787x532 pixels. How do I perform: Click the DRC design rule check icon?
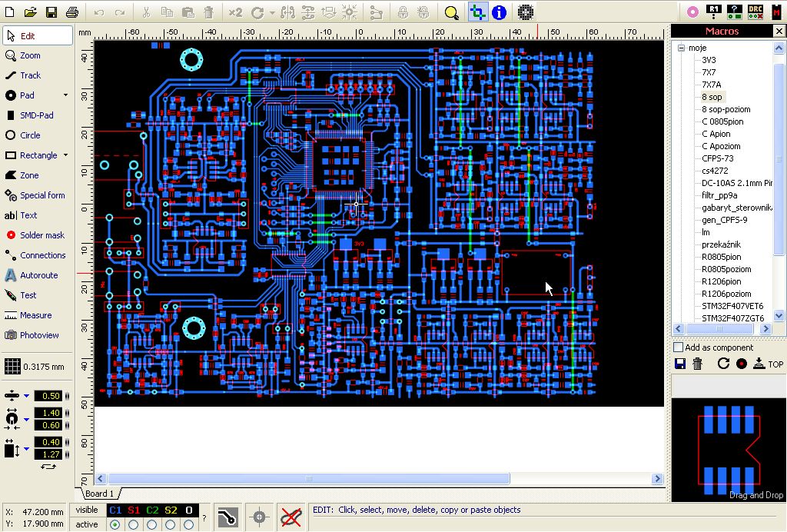pos(755,12)
